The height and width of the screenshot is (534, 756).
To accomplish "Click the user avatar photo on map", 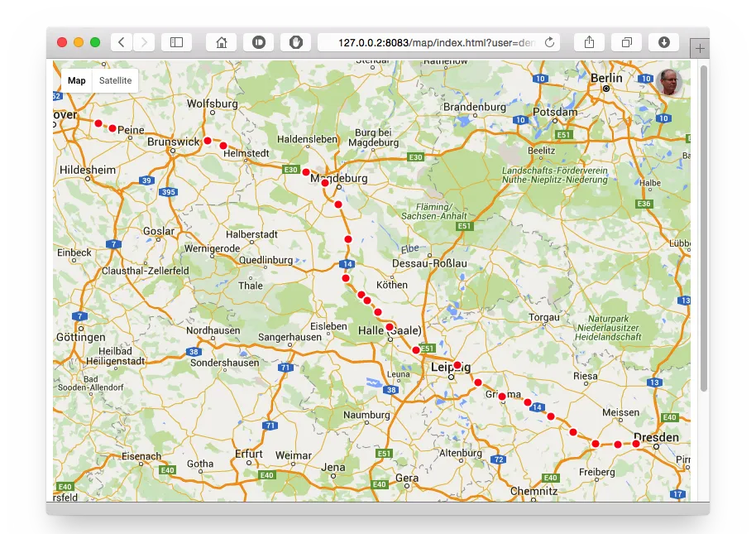I will point(670,83).
